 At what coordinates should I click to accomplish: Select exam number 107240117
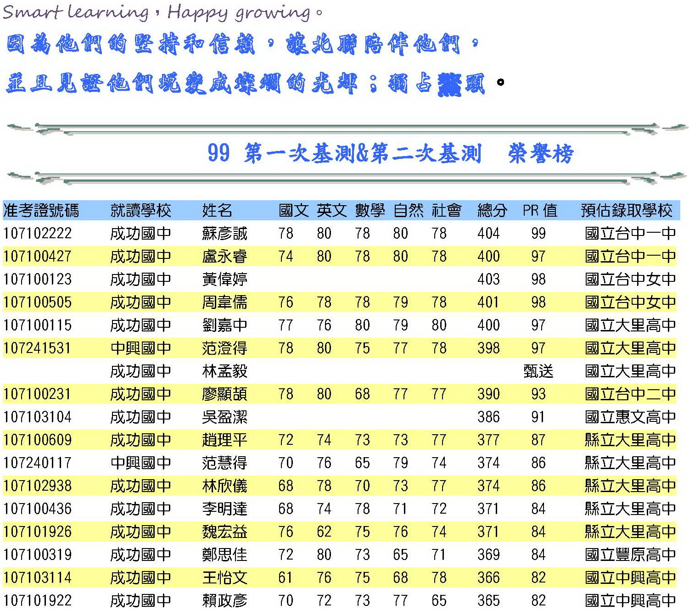click(x=37, y=463)
